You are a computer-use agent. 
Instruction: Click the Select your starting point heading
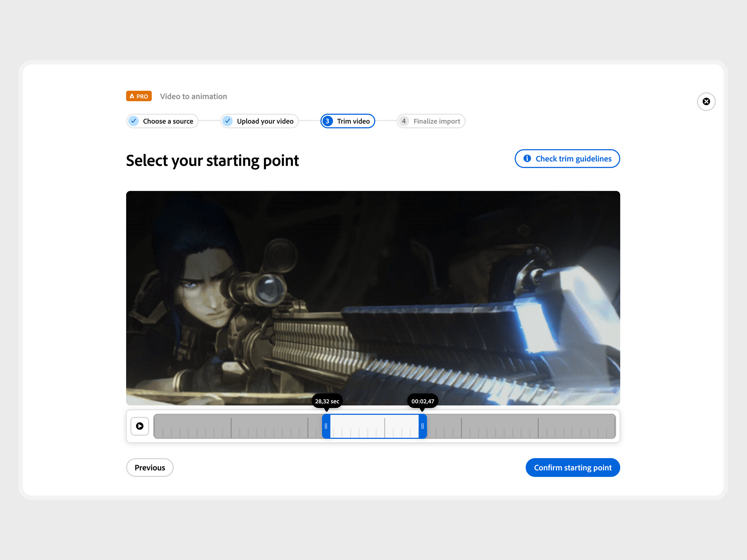click(x=212, y=161)
